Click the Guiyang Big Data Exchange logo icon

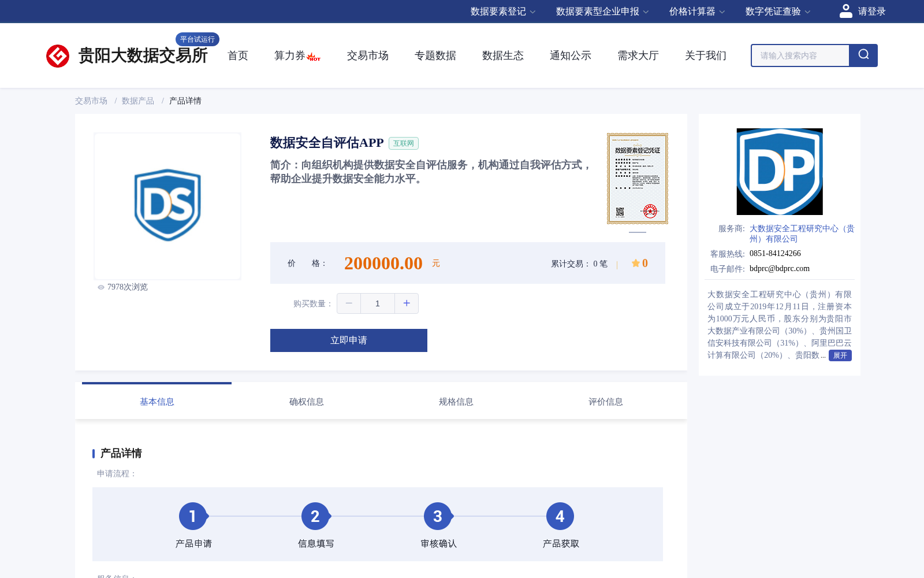pyautogui.click(x=58, y=56)
